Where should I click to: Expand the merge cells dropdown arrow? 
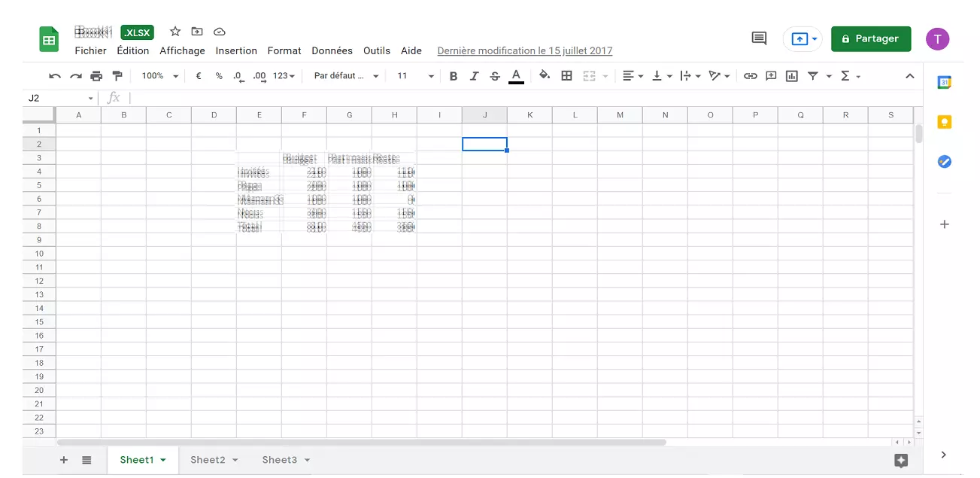(605, 76)
